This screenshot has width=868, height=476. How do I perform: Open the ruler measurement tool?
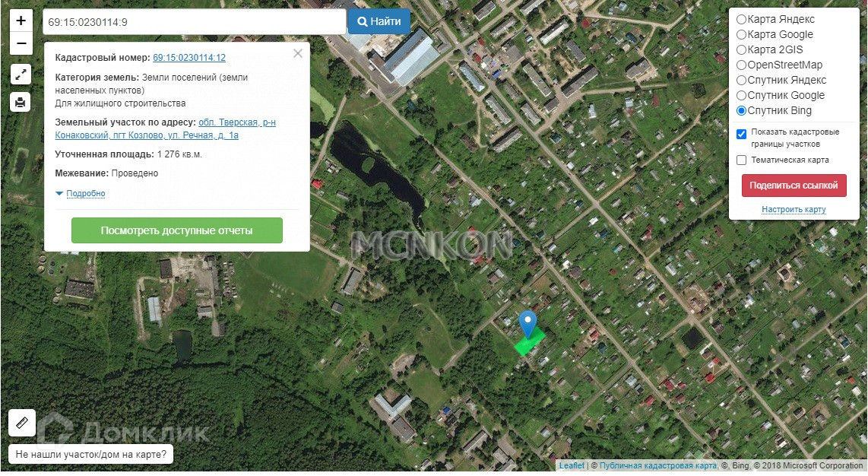coord(22,423)
